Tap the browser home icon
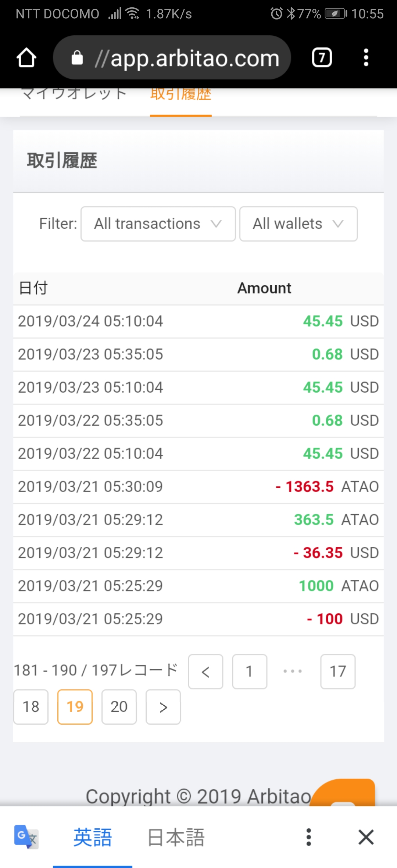 point(26,58)
